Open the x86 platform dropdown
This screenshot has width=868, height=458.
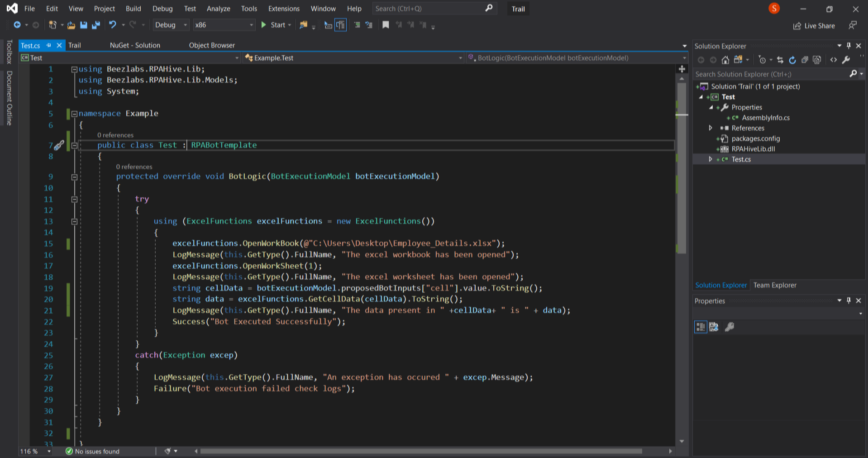click(224, 25)
